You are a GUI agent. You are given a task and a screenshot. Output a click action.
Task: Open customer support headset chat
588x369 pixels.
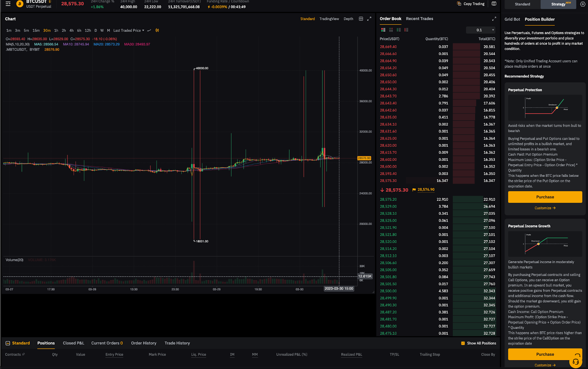tap(576, 362)
